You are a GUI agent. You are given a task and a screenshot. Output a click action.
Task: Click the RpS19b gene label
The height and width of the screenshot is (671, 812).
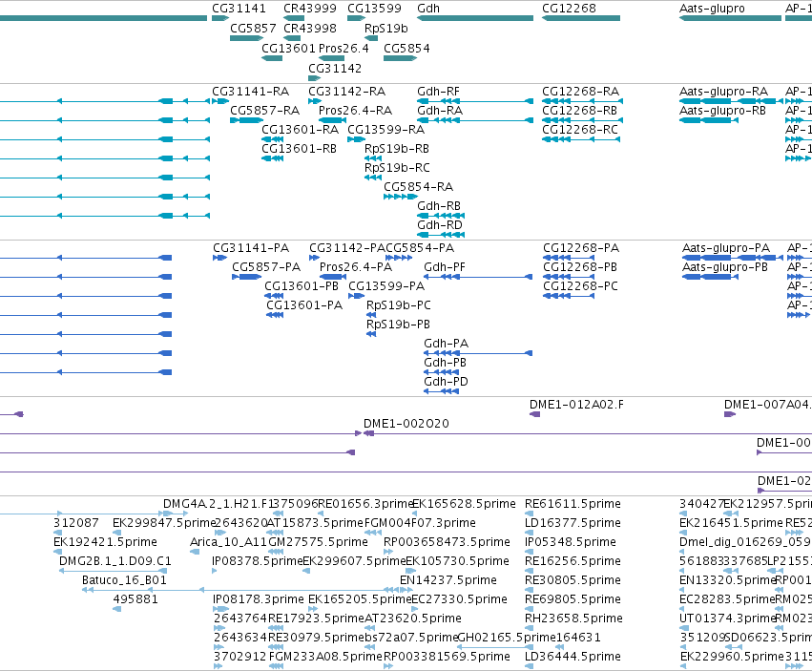(385, 28)
